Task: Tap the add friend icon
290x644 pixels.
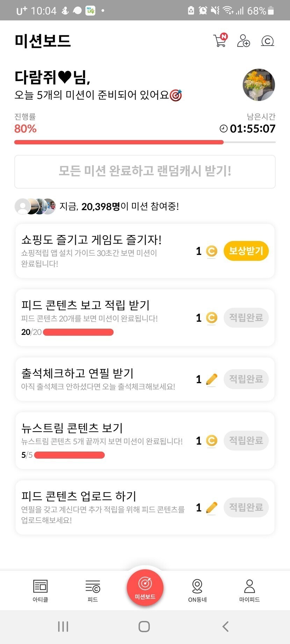Action: [x=243, y=41]
